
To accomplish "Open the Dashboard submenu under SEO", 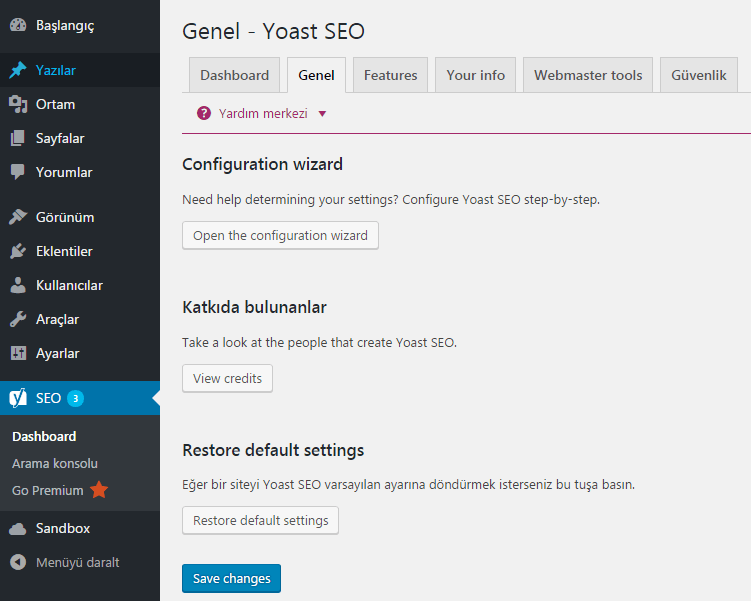I will pyautogui.click(x=44, y=436).
